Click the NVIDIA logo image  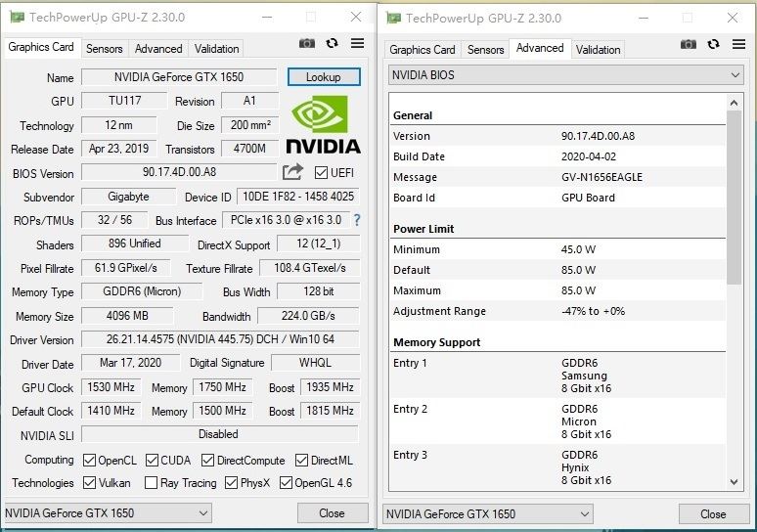pyautogui.click(x=323, y=124)
